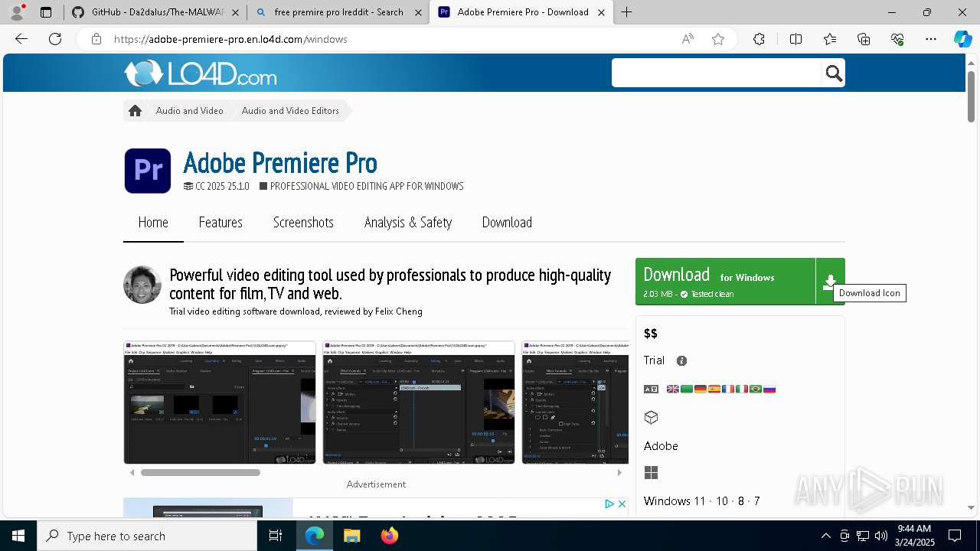
Task: Click the screenshot gallery horizontal scrollbar
Action: [x=201, y=473]
